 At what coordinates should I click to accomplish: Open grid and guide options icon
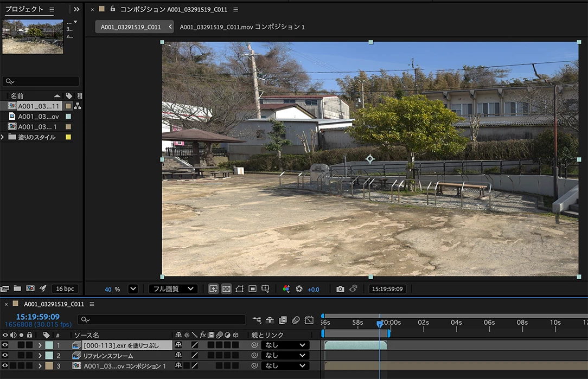coord(265,288)
